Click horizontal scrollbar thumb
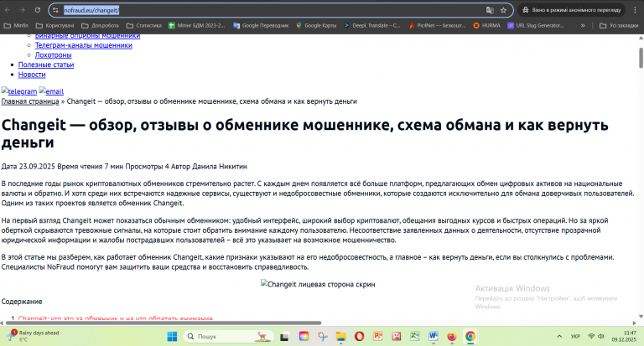Viewport: 644px width, 346px height. tap(164, 323)
